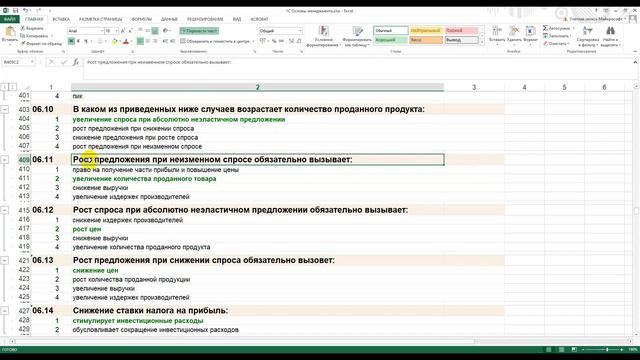Toggle Wrap Text (Перенести текст)

[199, 31]
